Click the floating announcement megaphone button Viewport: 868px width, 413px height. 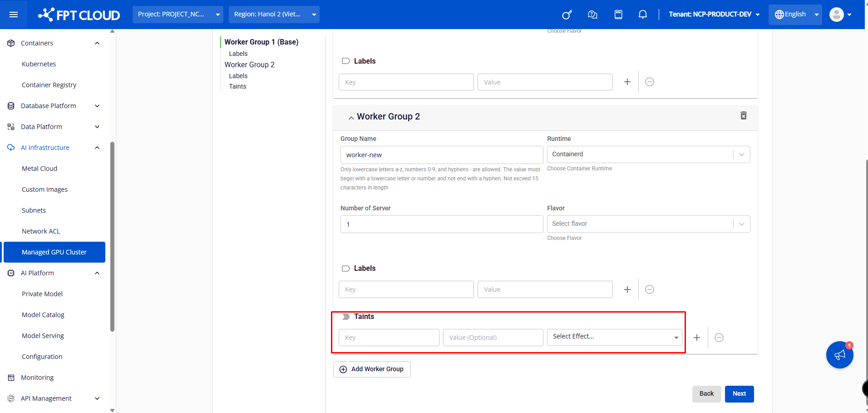[x=839, y=355]
